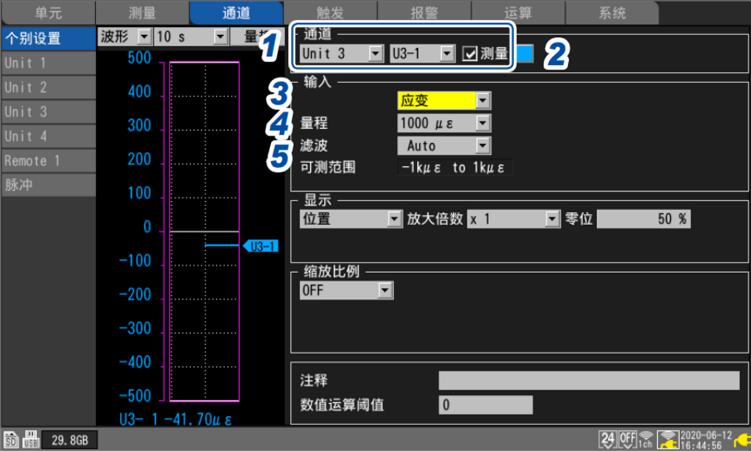Screen dimensions: 751x451
Task: Select Remote 1 in the left sidebar
Action: [x=47, y=160]
